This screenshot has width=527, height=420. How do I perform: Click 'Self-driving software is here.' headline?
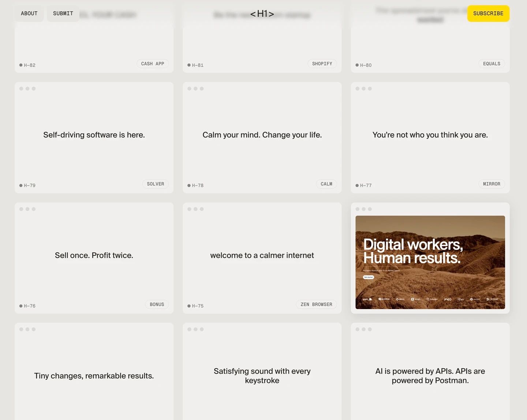tap(94, 135)
